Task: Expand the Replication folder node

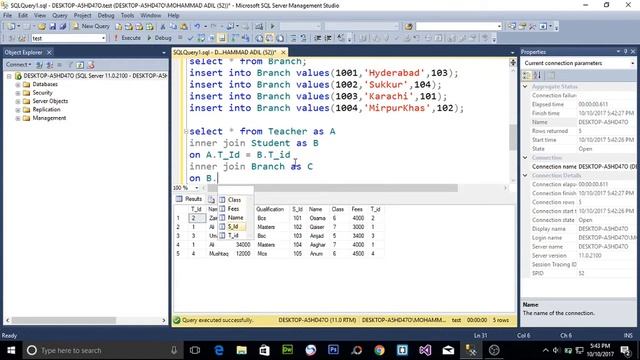Action: 18,110
